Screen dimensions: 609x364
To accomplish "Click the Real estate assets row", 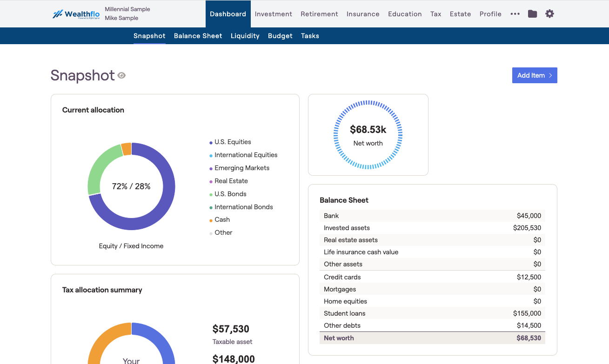I will point(432,240).
